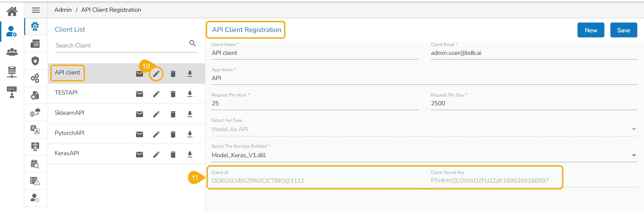Image resolution: width=644 pixels, height=211 pixels.
Task: Select the TESTAPI client in the list
Action: click(66, 93)
